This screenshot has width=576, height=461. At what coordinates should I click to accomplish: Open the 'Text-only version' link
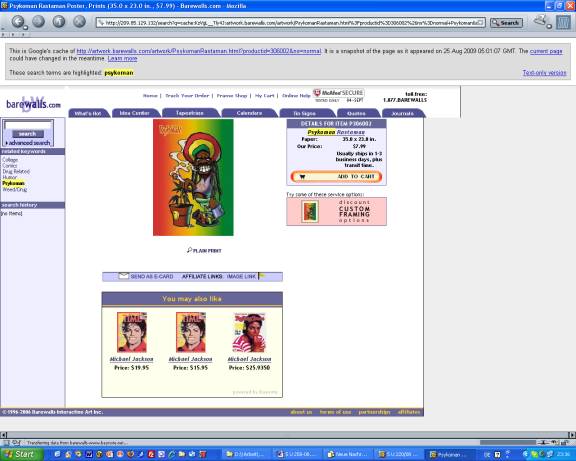(x=544, y=73)
